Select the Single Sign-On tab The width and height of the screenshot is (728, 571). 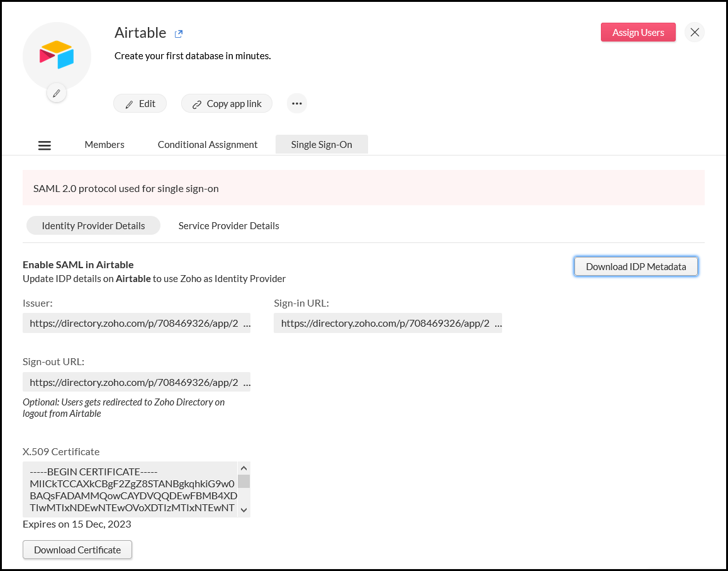pos(322,144)
